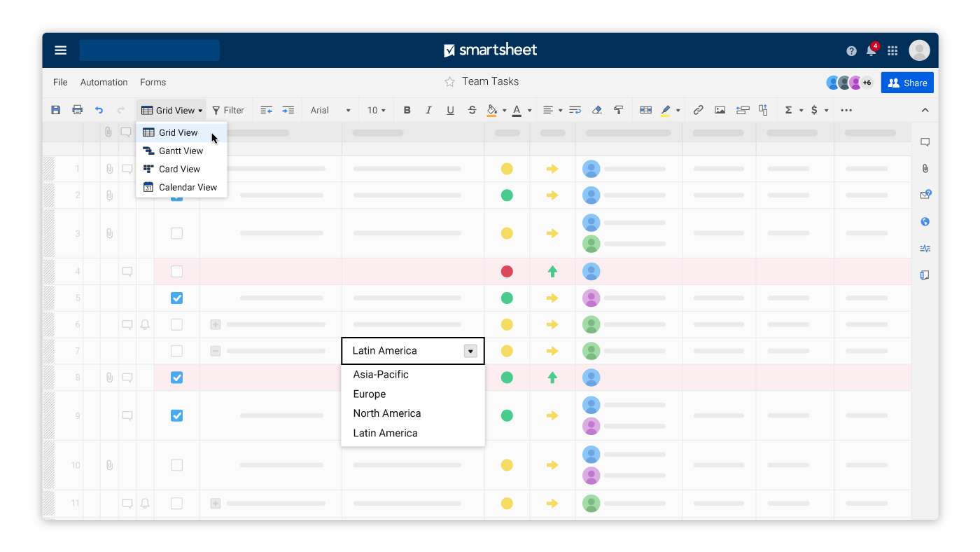
Task: Star Team Tasks as a favorite
Action: click(x=449, y=82)
